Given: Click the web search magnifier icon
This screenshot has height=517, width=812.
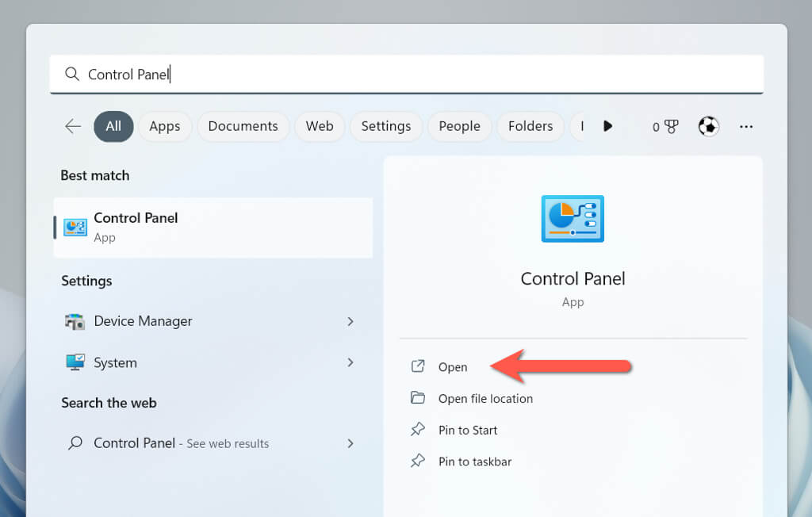Looking at the screenshot, I should point(75,443).
